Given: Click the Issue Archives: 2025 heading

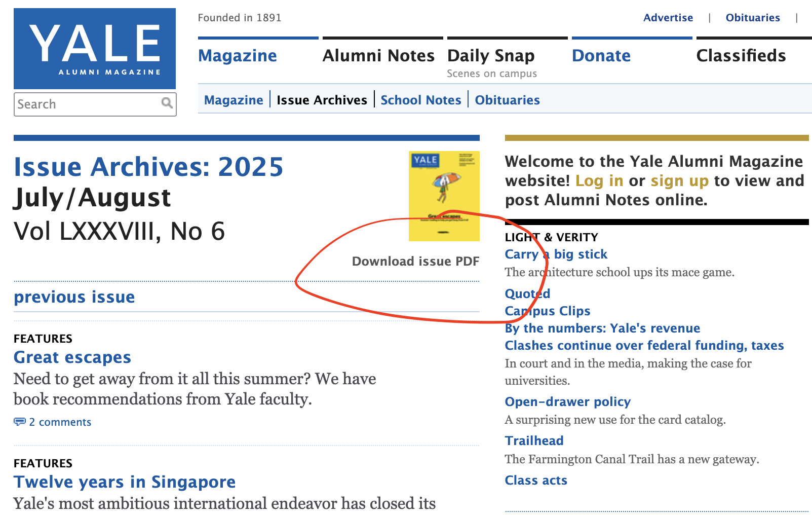Looking at the screenshot, I should [148, 167].
